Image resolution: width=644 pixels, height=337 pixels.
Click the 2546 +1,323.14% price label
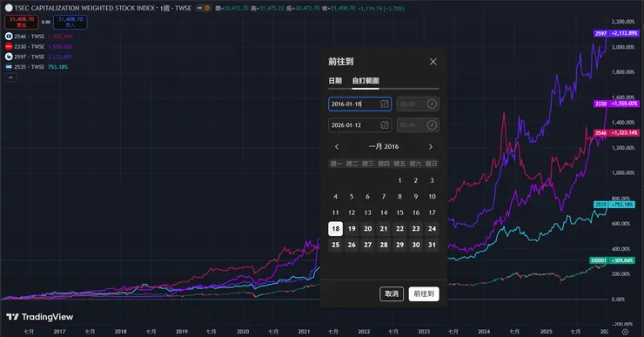point(616,132)
